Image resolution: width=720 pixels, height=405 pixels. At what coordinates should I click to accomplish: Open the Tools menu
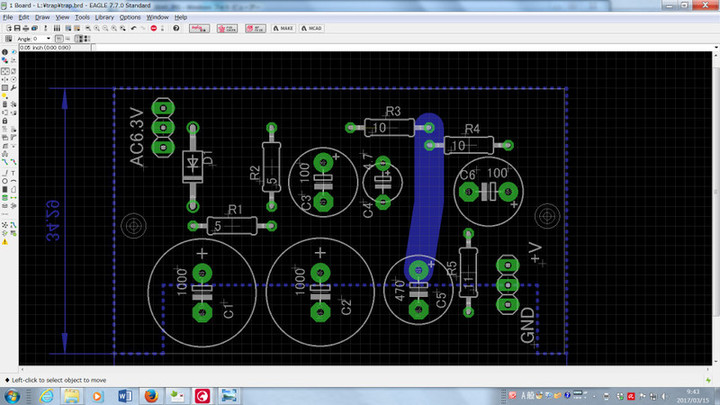[81, 17]
